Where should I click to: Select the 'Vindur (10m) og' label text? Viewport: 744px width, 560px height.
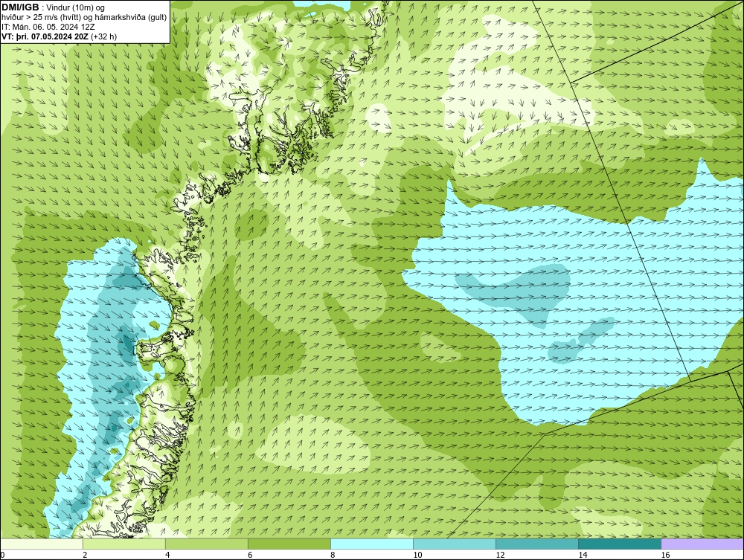pos(77,7)
